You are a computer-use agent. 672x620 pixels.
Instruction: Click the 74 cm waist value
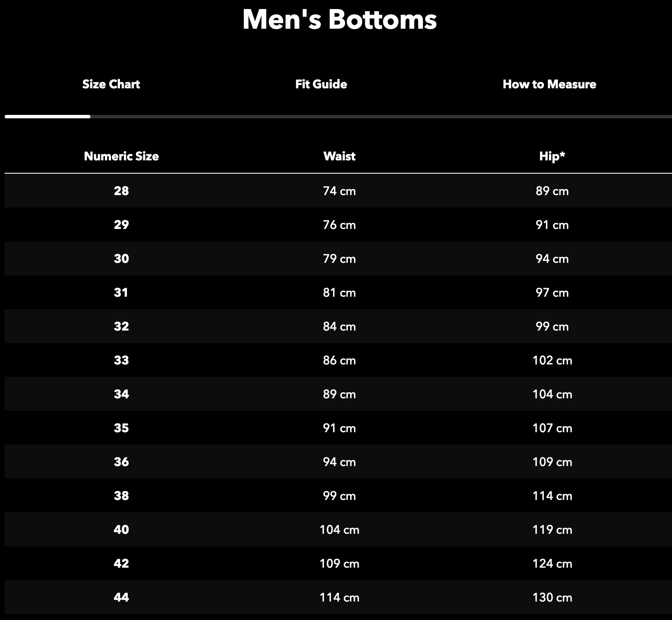(x=339, y=191)
